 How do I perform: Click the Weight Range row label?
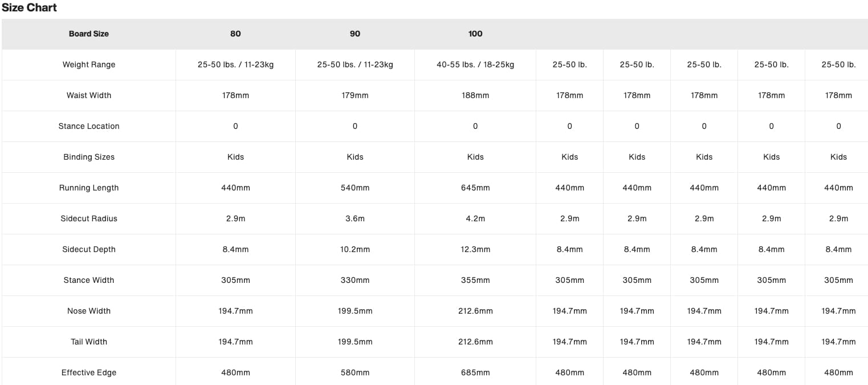[x=89, y=64]
